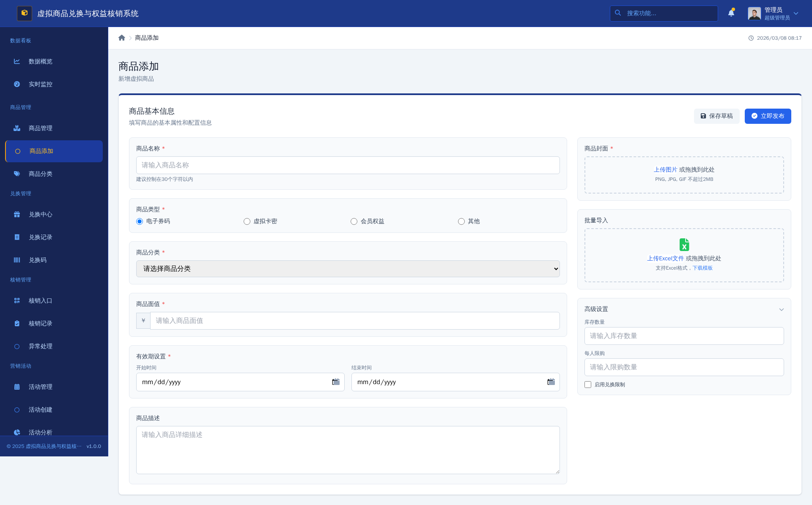
Task: Click the 商品名称 input field
Action: (348, 165)
